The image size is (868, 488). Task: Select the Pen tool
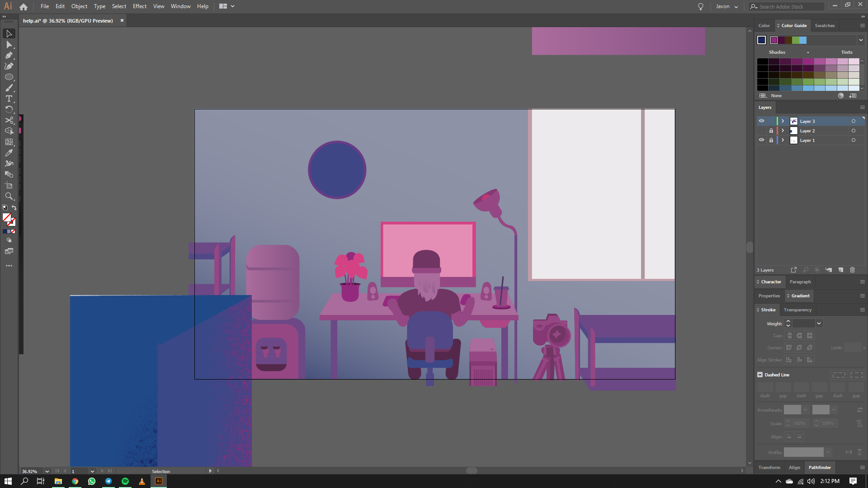coord(9,56)
